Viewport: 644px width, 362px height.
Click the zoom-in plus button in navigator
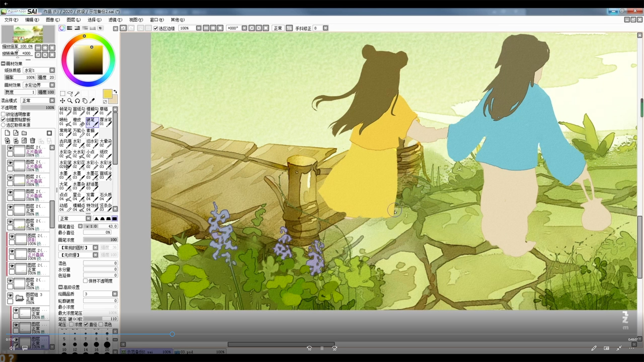pyautogui.click(x=45, y=48)
